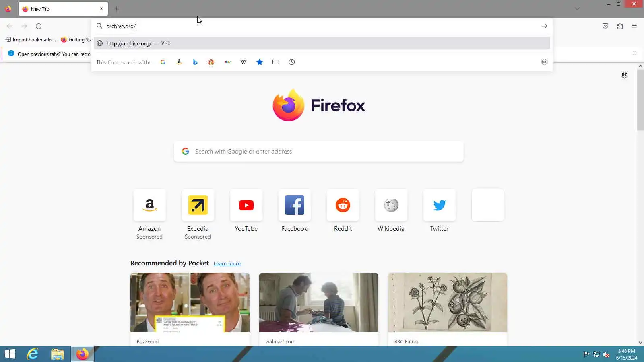
Task: Click the empty shortcut tile
Action: [x=488, y=205]
